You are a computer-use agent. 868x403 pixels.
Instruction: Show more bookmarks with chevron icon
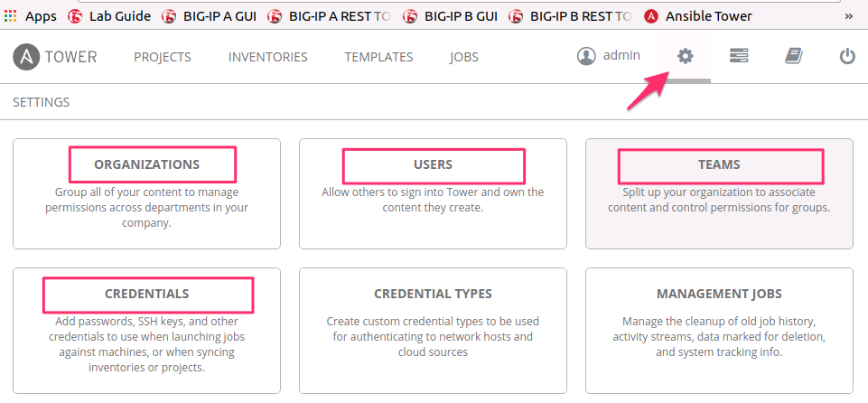tap(849, 16)
